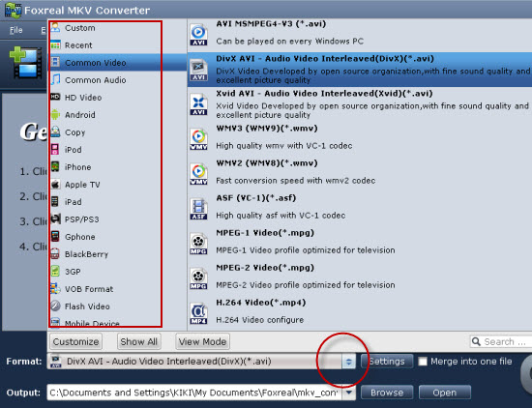Click the green 3GP icon
Screen dimensions: 532x408
[x=55, y=272]
